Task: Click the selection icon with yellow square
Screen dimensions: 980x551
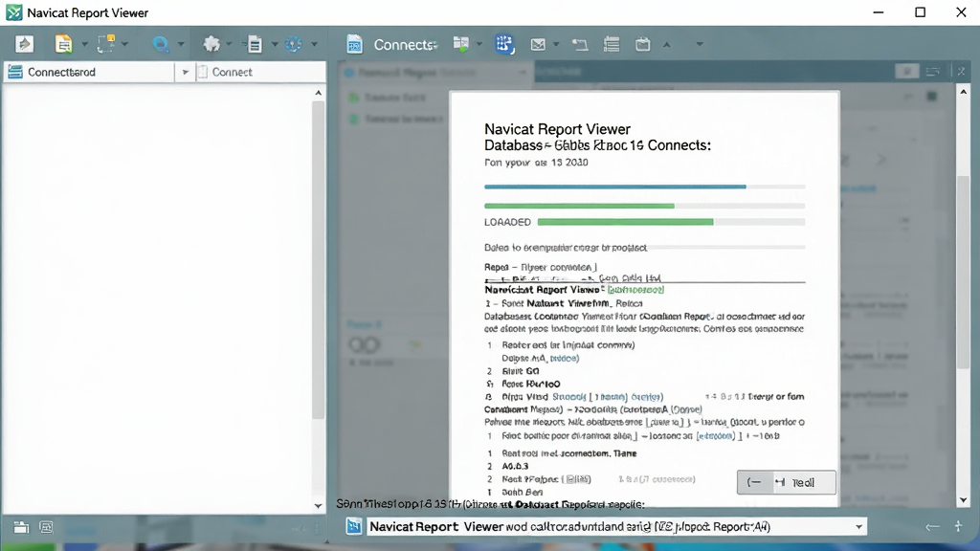Action: 106,44
